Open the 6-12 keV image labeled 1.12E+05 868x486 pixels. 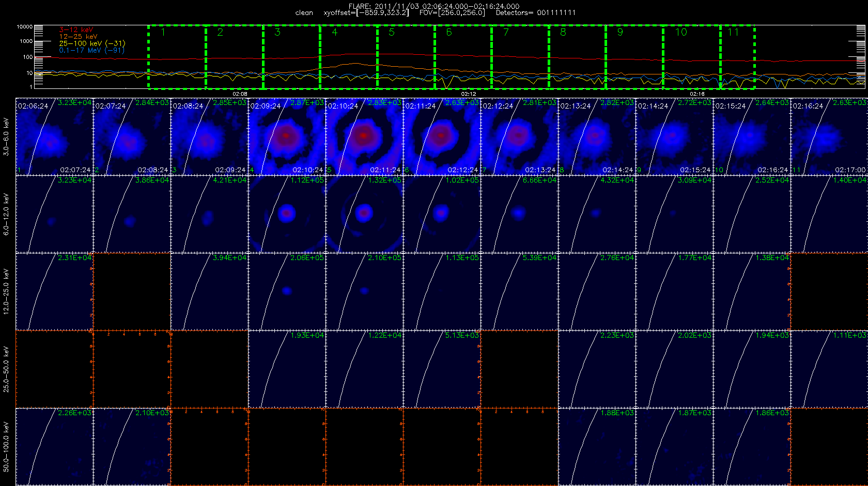click(287, 214)
